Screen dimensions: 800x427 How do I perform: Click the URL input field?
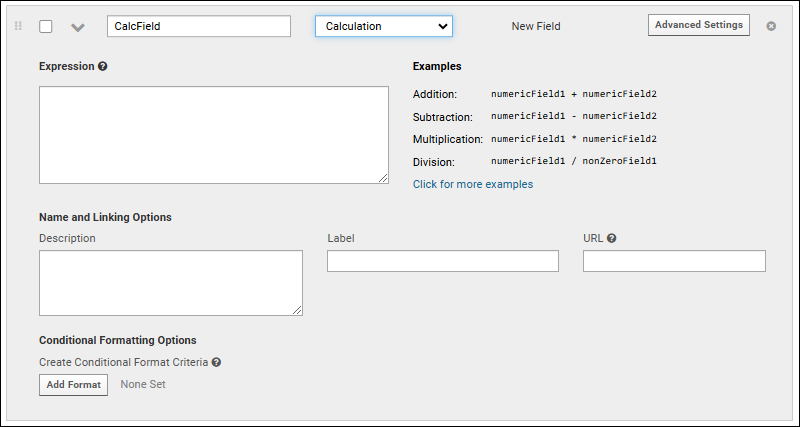pyautogui.click(x=674, y=261)
